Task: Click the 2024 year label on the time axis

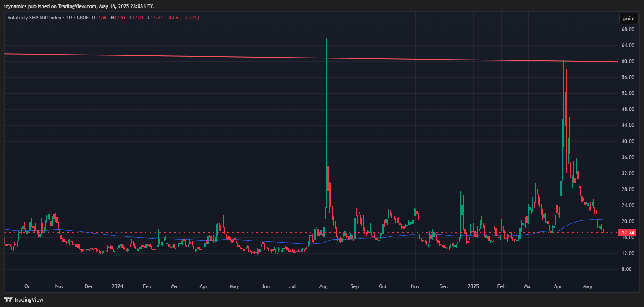Action: coord(117,286)
